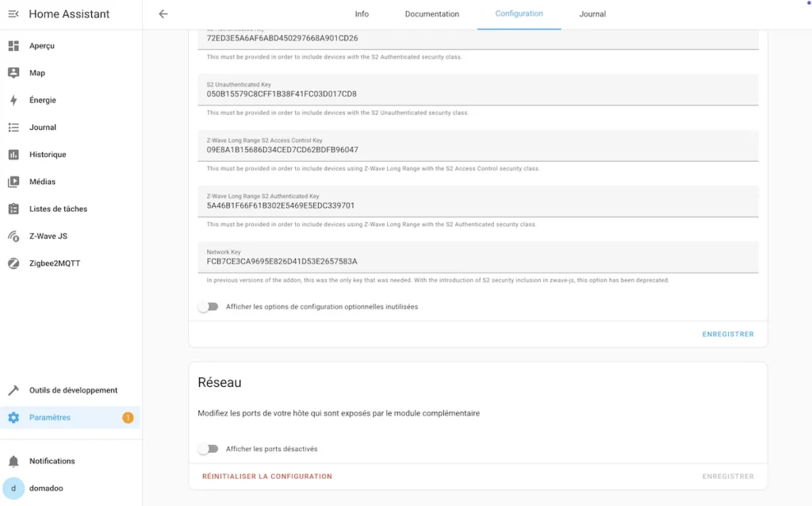812x506 pixels.
Task: Open the Journal tab at top
Action: (x=592, y=14)
